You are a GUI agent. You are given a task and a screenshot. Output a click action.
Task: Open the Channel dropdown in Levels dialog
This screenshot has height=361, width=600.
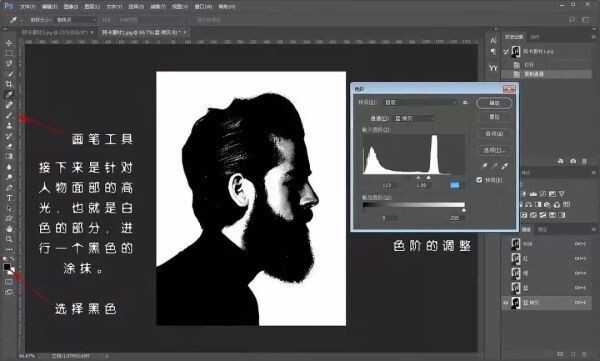(x=414, y=119)
